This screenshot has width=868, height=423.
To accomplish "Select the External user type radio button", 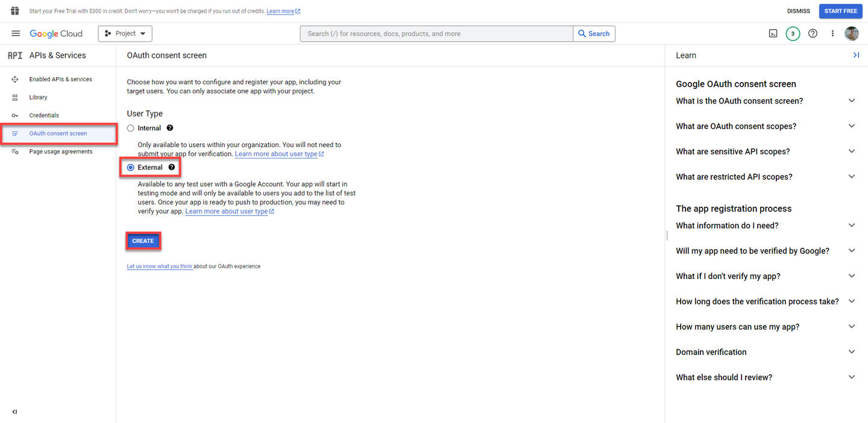I will click(x=131, y=168).
